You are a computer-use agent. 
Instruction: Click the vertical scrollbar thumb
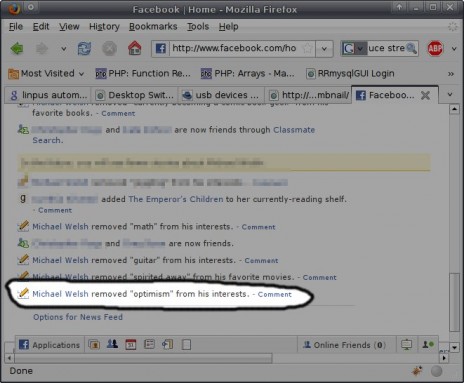454,302
